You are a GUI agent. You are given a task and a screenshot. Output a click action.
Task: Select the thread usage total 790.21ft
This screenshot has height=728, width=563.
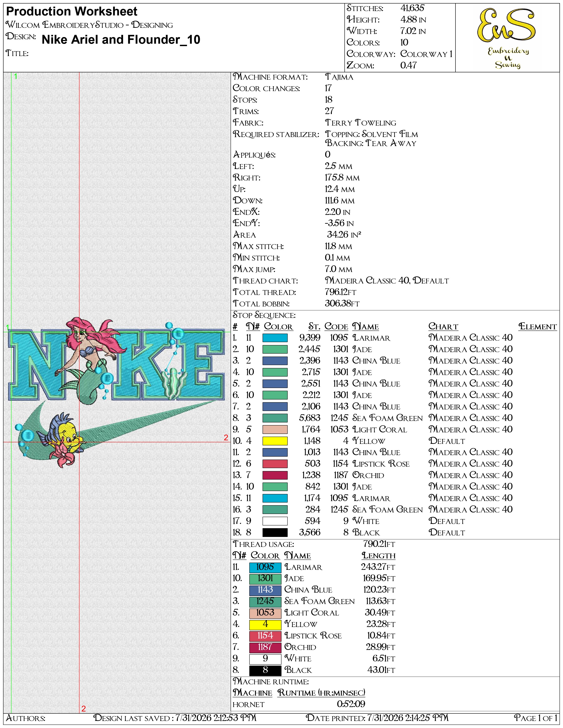pyautogui.click(x=379, y=544)
